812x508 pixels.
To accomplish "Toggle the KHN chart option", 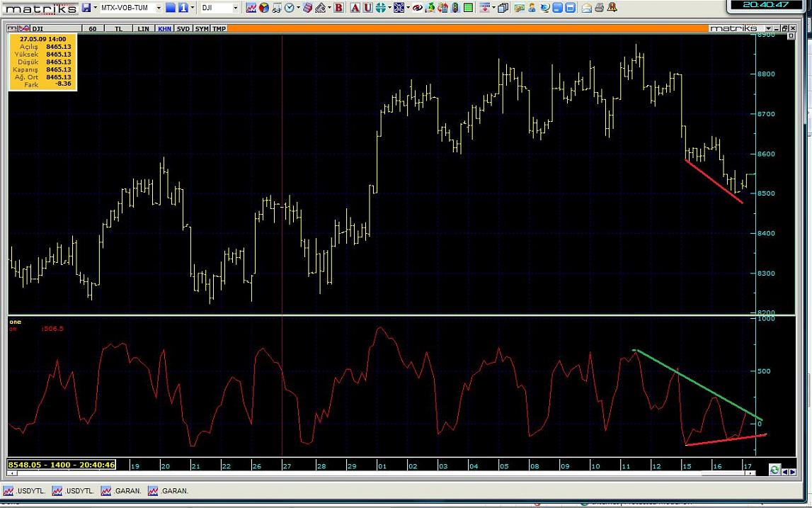I will (x=164, y=29).
